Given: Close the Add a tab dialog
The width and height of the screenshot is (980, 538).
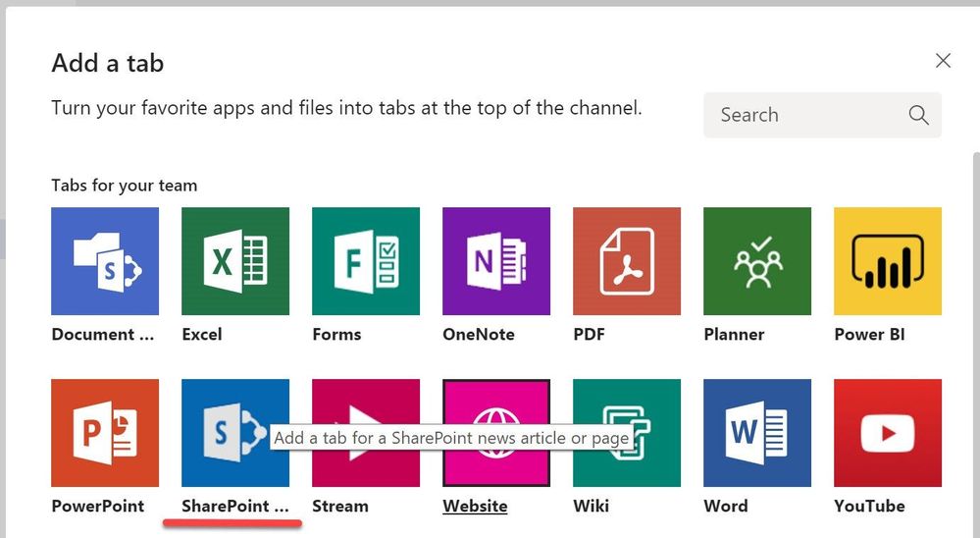Looking at the screenshot, I should tap(943, 61).
